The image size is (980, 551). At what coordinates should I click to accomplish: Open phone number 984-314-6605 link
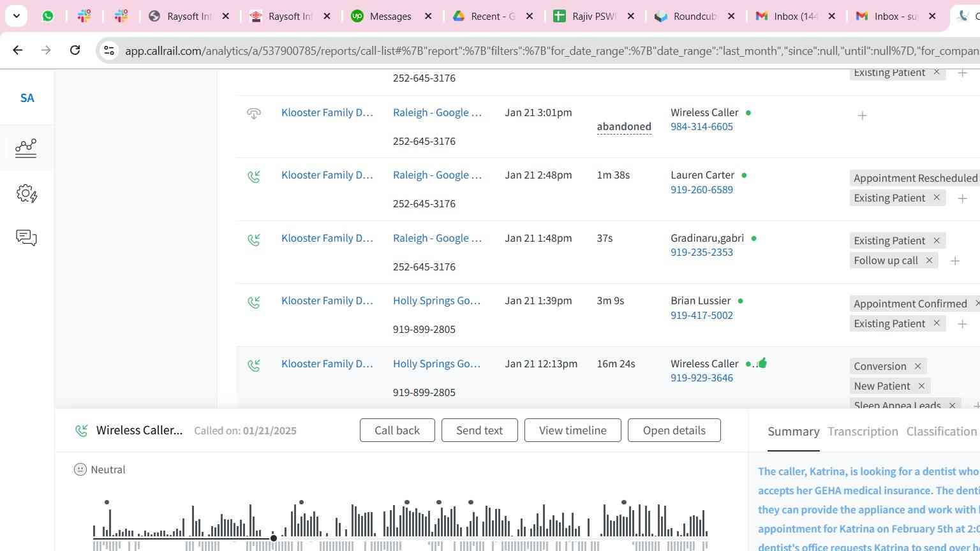coord(701,127)
